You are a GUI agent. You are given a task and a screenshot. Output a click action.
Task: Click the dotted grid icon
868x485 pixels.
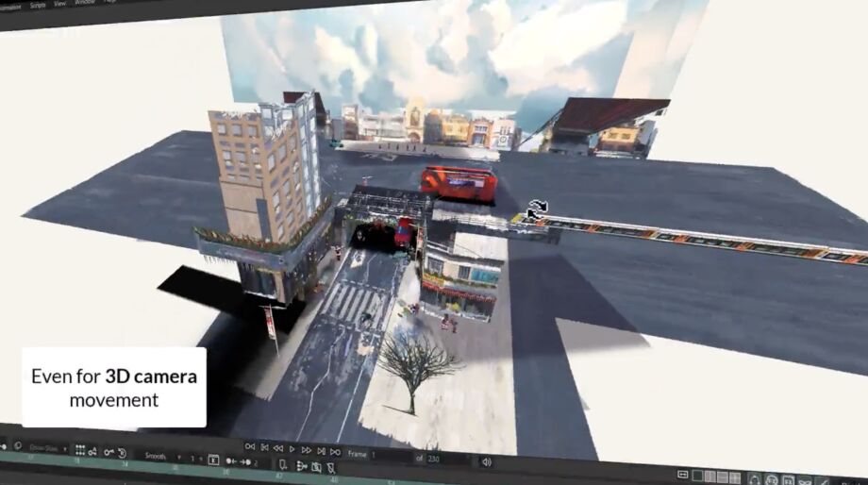pos(80,449)
